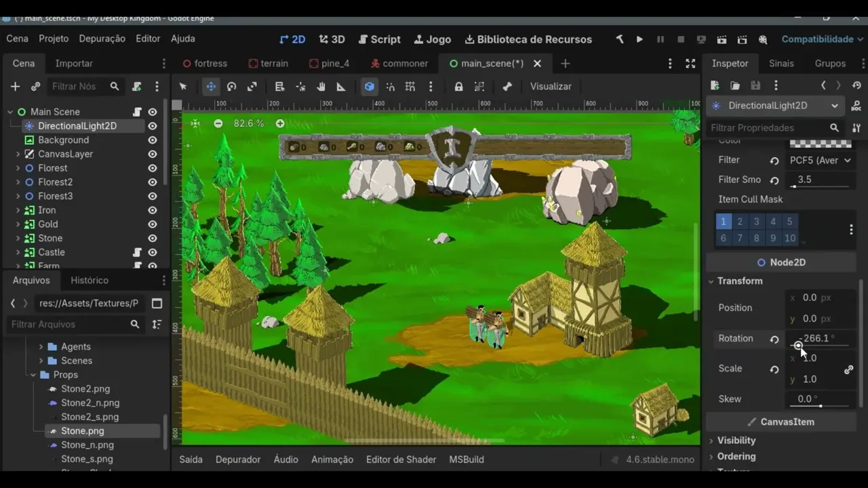This screenshot has width=868, height=488.
Task: Hide the Stone node in the tree
Action: pos(153,239)
